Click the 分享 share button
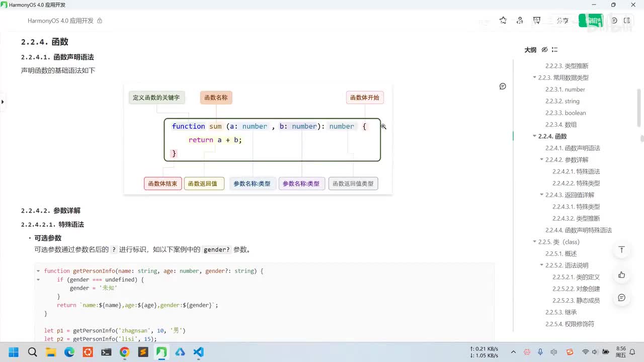The height and width of the screenshot is (362, 644). point(562,21)
